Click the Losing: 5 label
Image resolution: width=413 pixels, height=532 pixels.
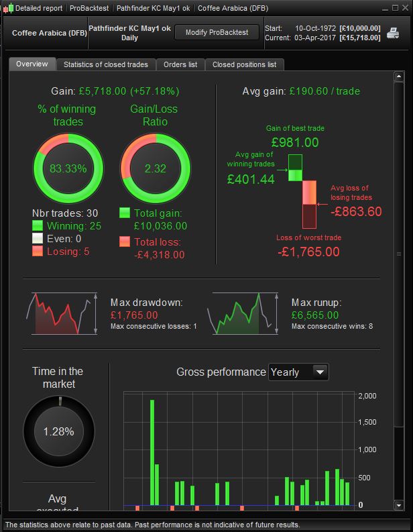(68, 252)
